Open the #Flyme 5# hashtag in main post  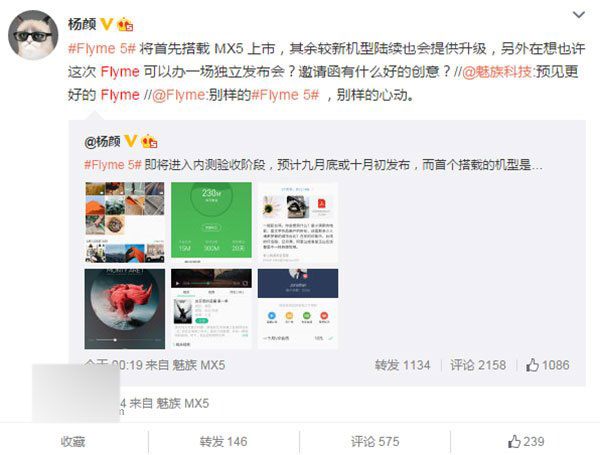(x=102, y=49)
